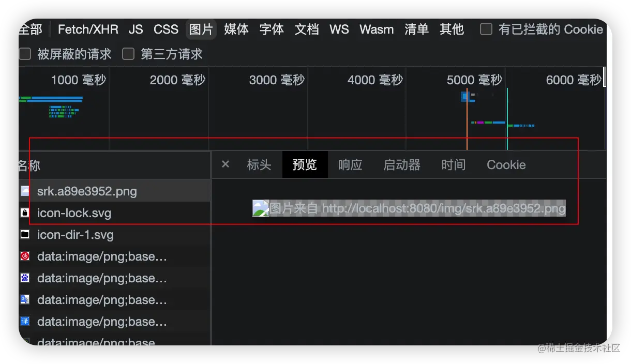Click the 名称 column header
This screenshot has width=631, height=364.
(x=29, y=165)
